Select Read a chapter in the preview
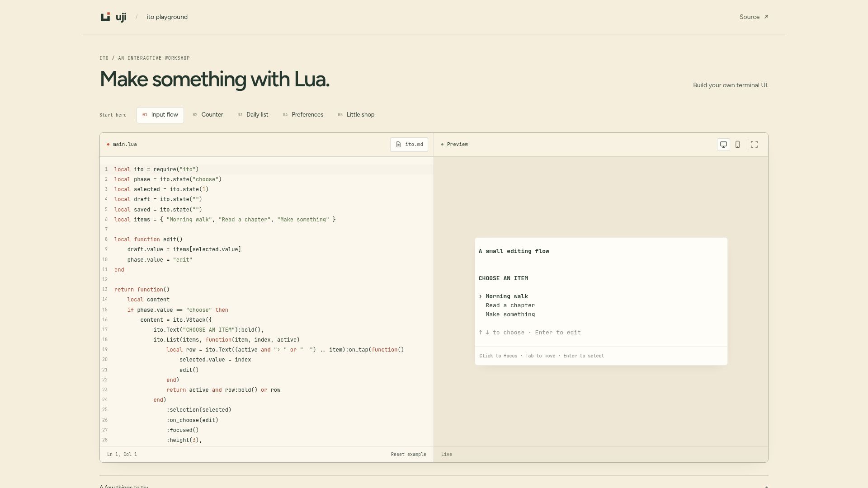This screenshot has height=488, width=868. (x=510, y=305)
